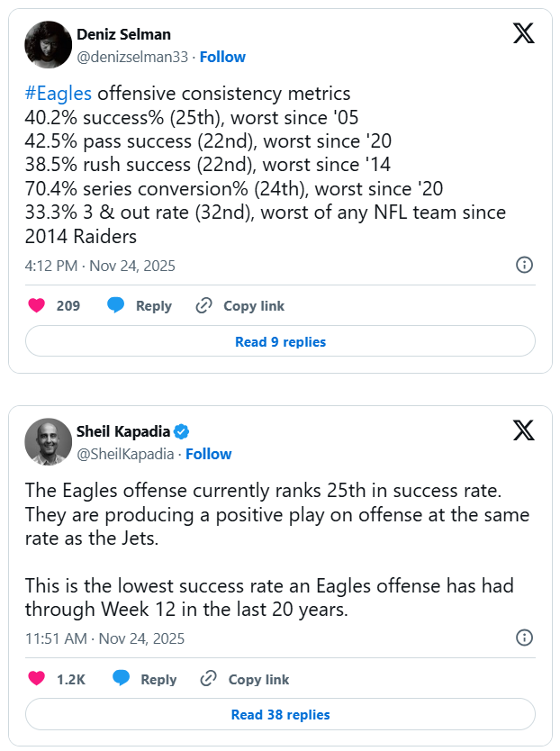
Task: Open Sheil Kapadia's profile picture
Action: 48,441
